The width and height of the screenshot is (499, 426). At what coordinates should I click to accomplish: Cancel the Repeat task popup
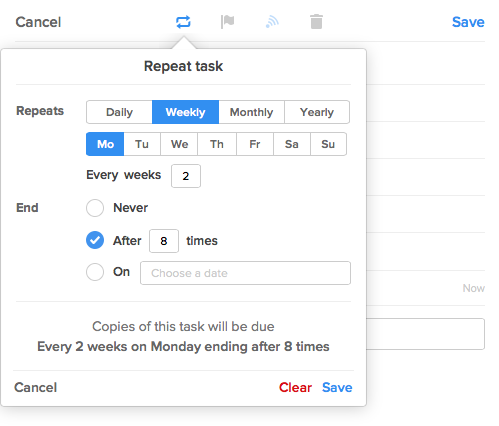tap(36, 387)
